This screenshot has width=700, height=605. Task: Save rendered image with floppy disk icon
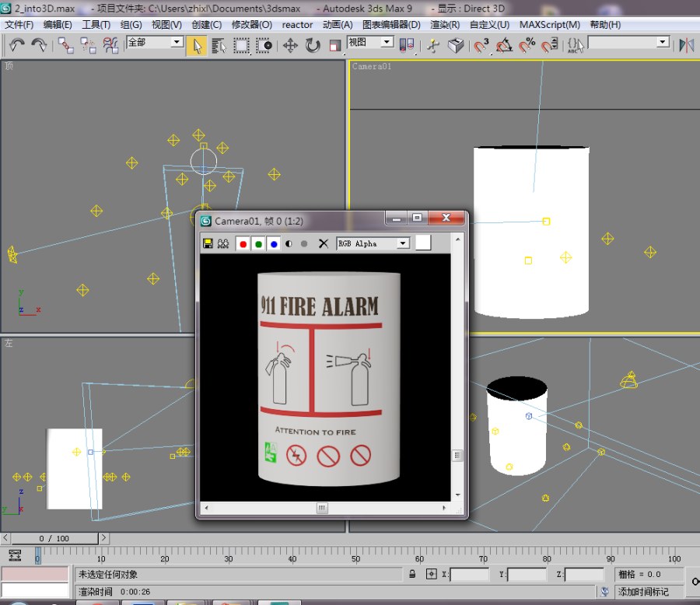click(x=208, y=243)
